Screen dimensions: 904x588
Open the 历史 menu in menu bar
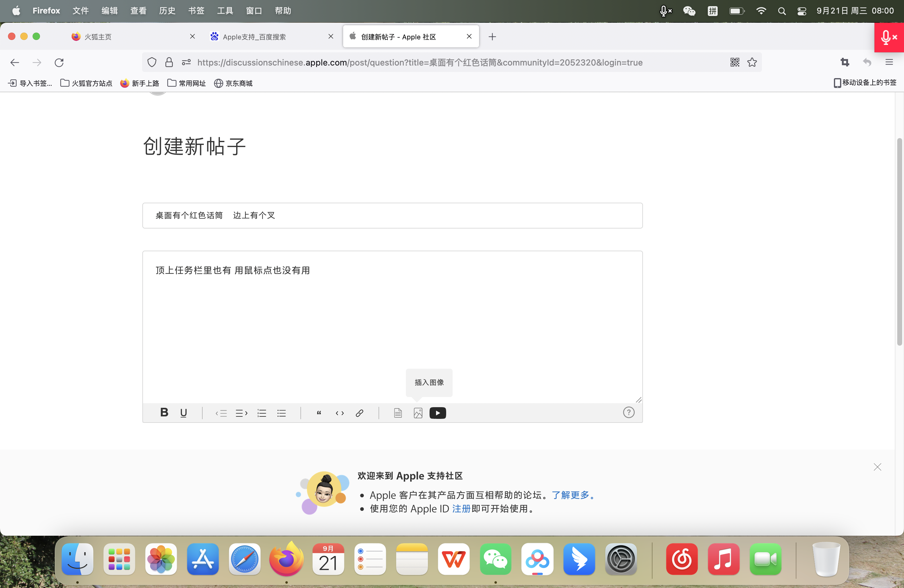[x=167, y=11]
